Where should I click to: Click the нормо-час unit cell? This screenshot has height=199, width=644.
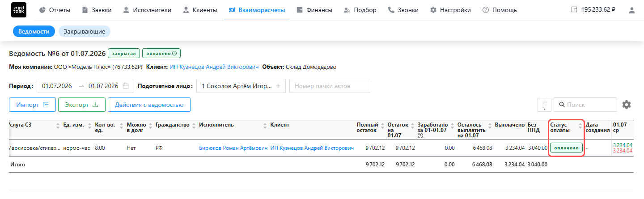[77, 148]
